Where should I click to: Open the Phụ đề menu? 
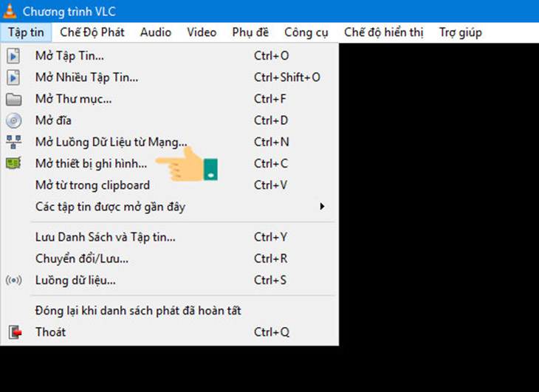coord(250,32)
